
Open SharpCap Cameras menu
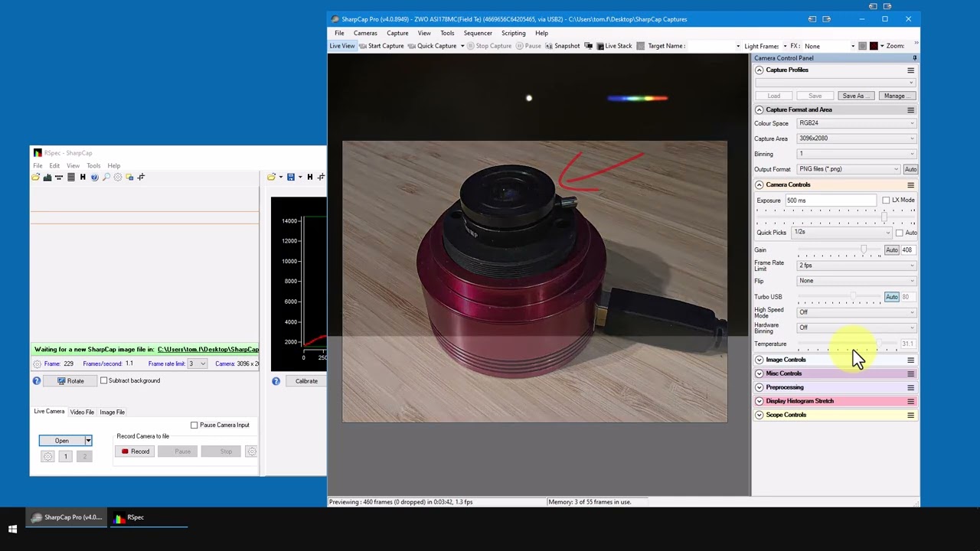tap(365, 33)
